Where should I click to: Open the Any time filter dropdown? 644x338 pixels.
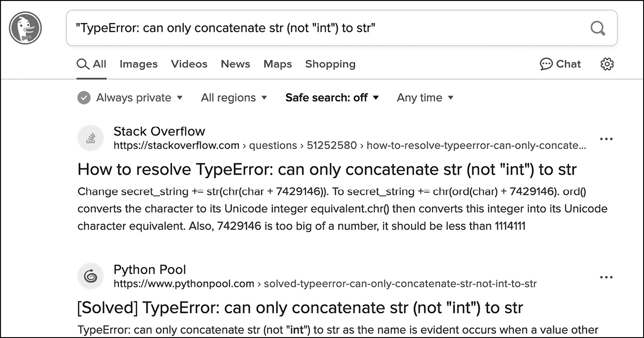(x=425, y=97)
